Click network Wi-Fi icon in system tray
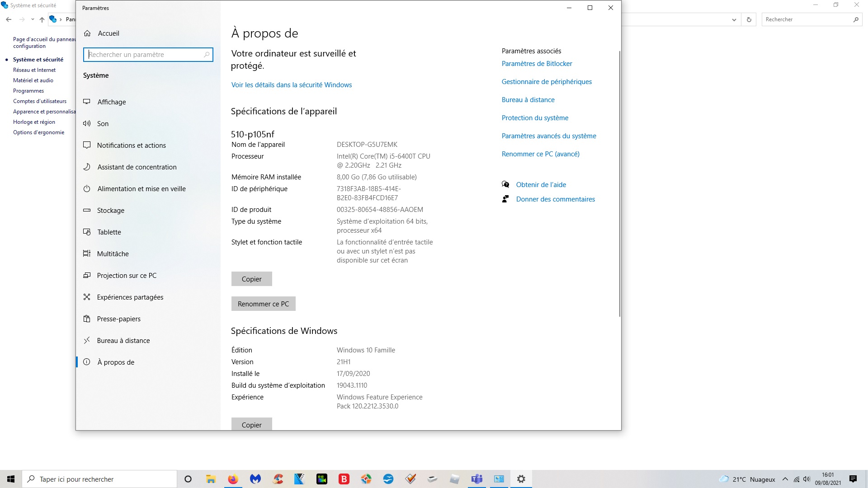 [x=797, y=479]
